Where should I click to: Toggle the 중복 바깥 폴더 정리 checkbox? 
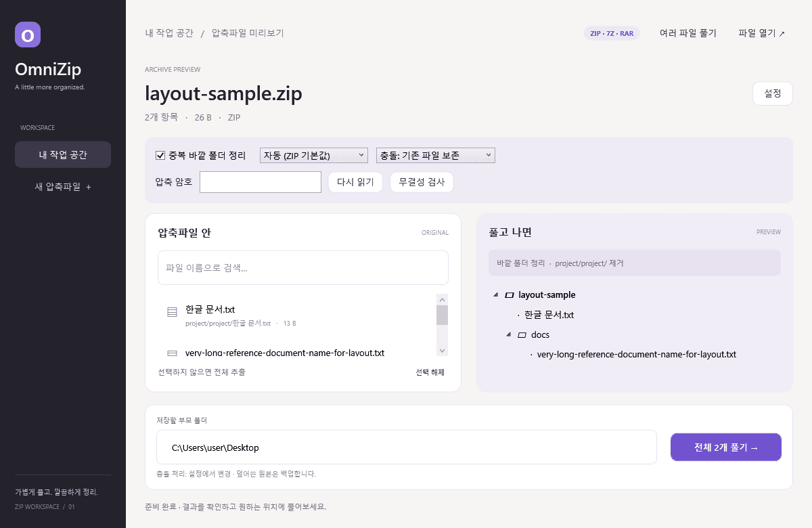coord(160,155)
